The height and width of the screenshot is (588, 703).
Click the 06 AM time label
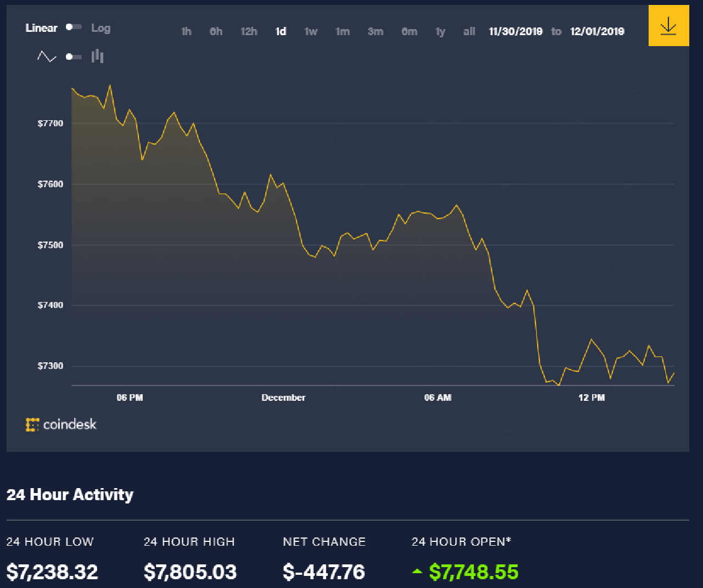[x=438, y=397]
